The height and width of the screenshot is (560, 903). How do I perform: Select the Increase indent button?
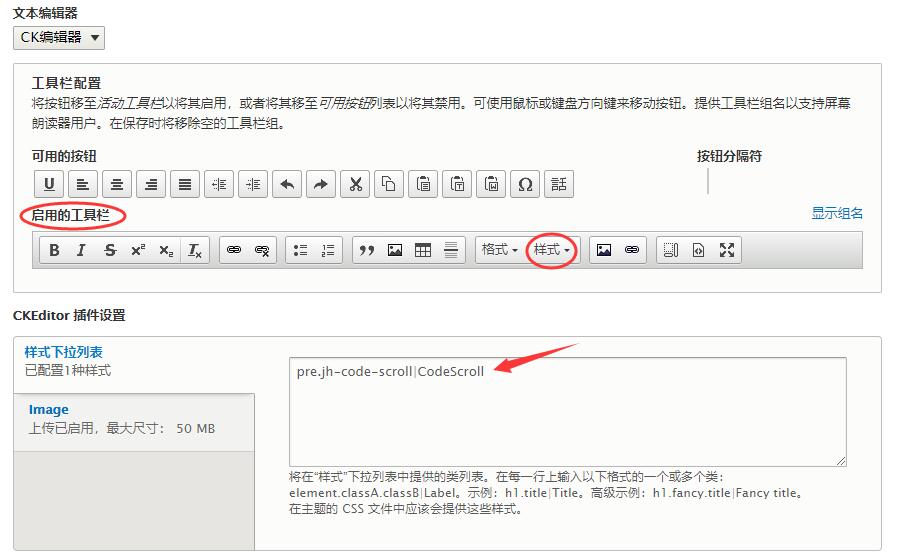253,184
